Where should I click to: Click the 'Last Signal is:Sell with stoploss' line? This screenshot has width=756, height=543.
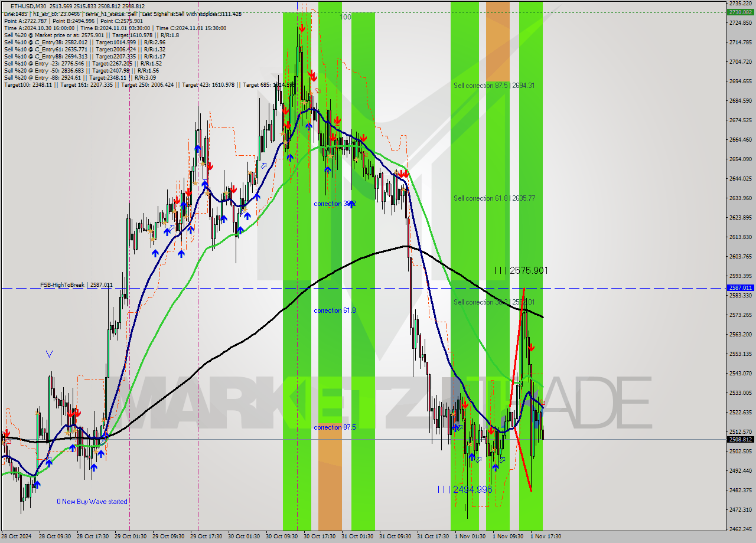[x=122, y=14]
